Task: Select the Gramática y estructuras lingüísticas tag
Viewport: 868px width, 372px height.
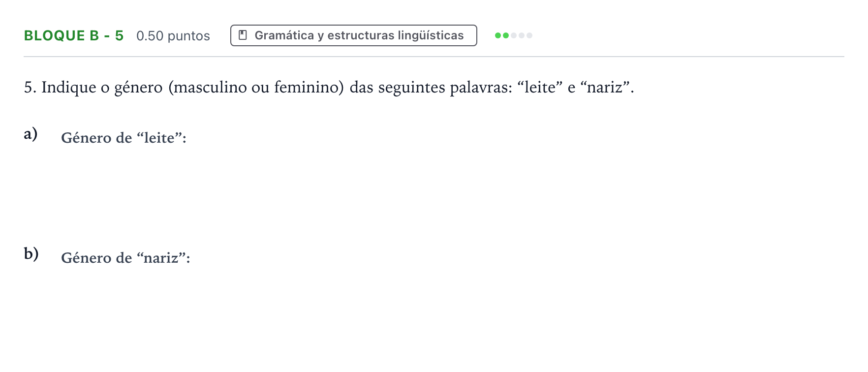Action: click(354, 35)
